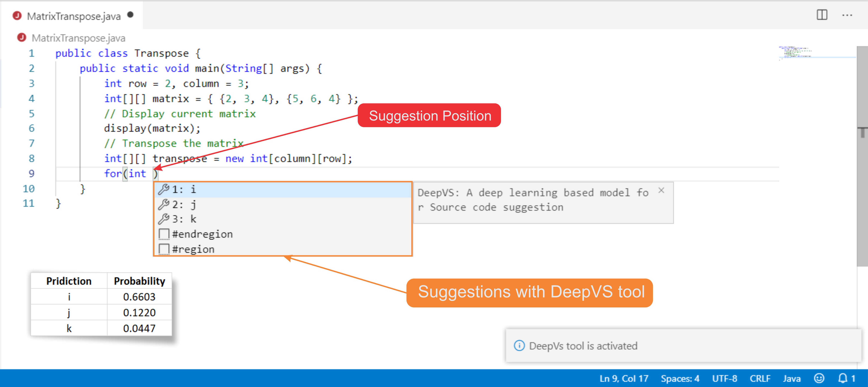Click probability value 0.6603
This screenshot has height=387, width=868.
tap(139, 297)
